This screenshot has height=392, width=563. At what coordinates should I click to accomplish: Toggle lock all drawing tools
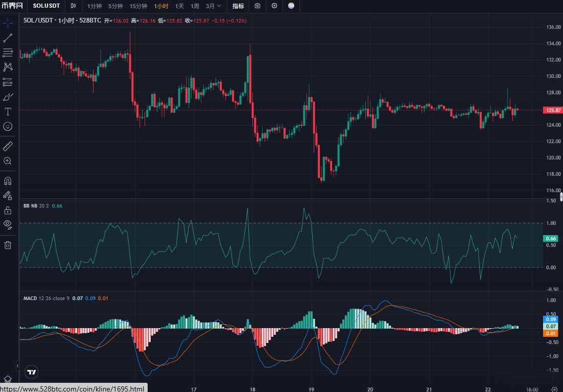tap(8, 210)
